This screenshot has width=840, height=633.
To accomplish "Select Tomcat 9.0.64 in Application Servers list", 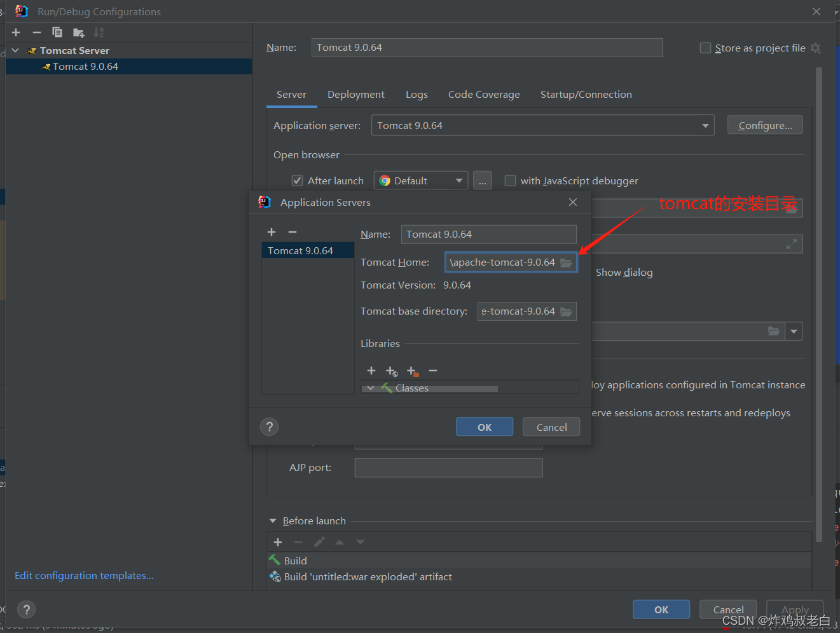I will tap(308, 250).
